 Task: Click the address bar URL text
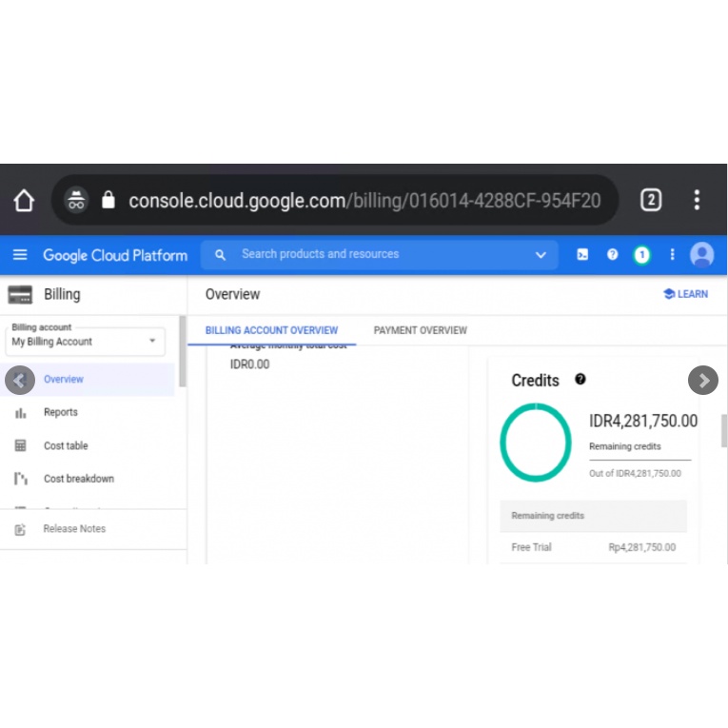point(364,201)
